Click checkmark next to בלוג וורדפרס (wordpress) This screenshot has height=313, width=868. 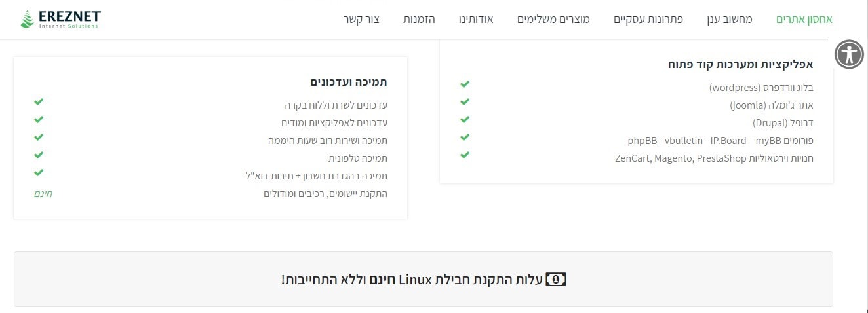pyautogui.click(x=465, y=84)
